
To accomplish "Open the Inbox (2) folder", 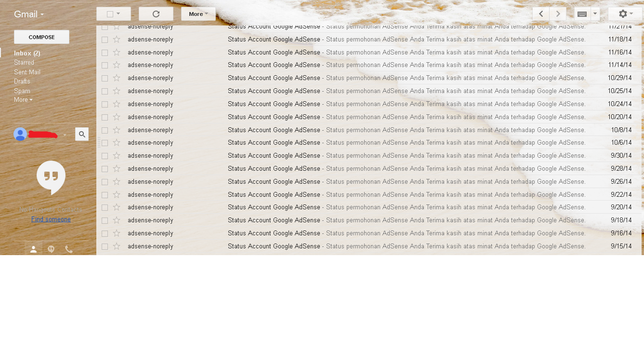I will (x=27, y=53).
